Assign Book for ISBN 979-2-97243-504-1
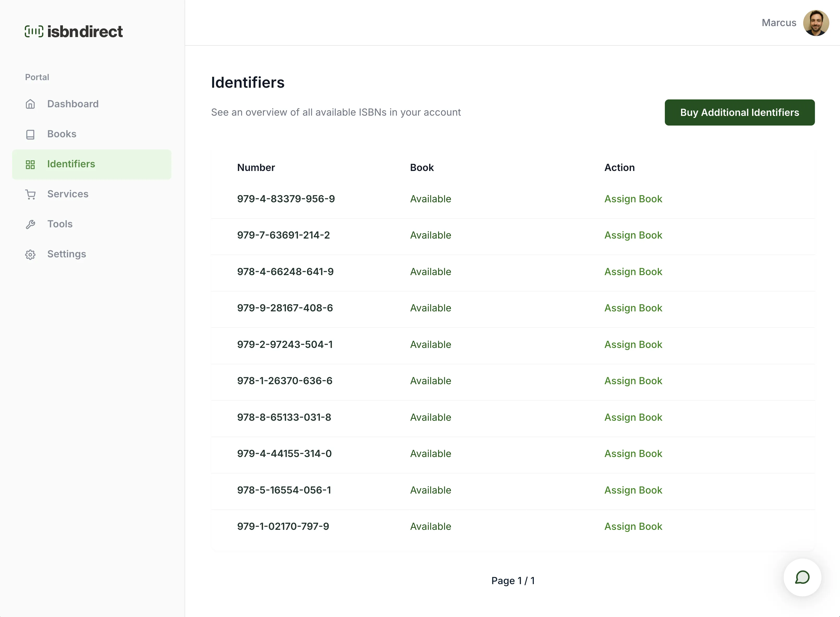Screen dimensions: 840x617 point(633,344)
